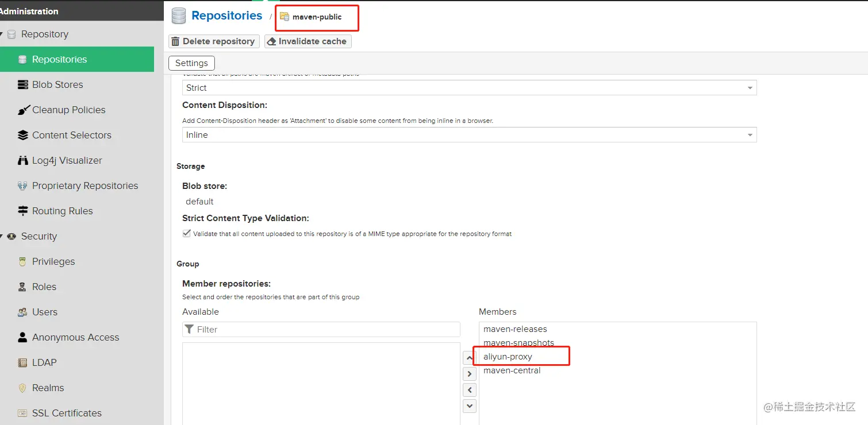
Task: Open Anonymous Access in sidebar
Action: (77, 338)
